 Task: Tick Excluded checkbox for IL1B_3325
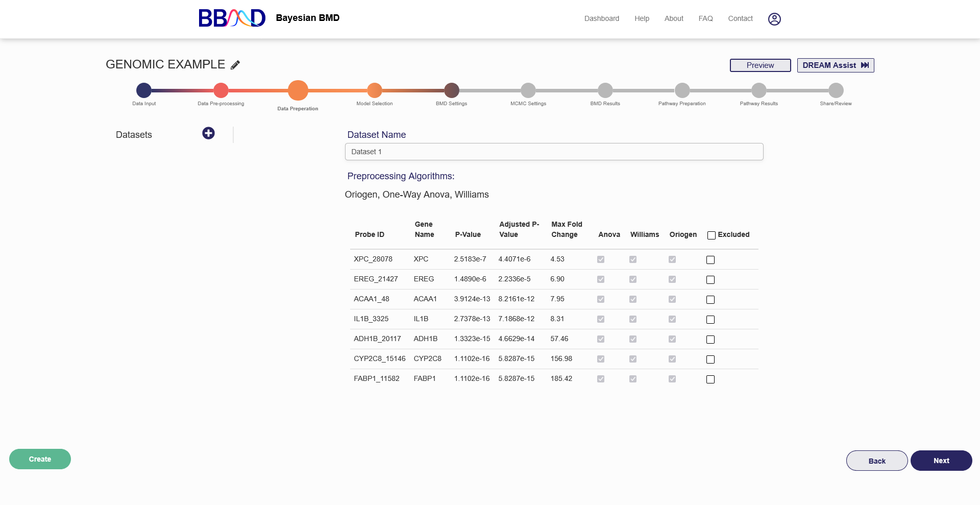(710, 320)
